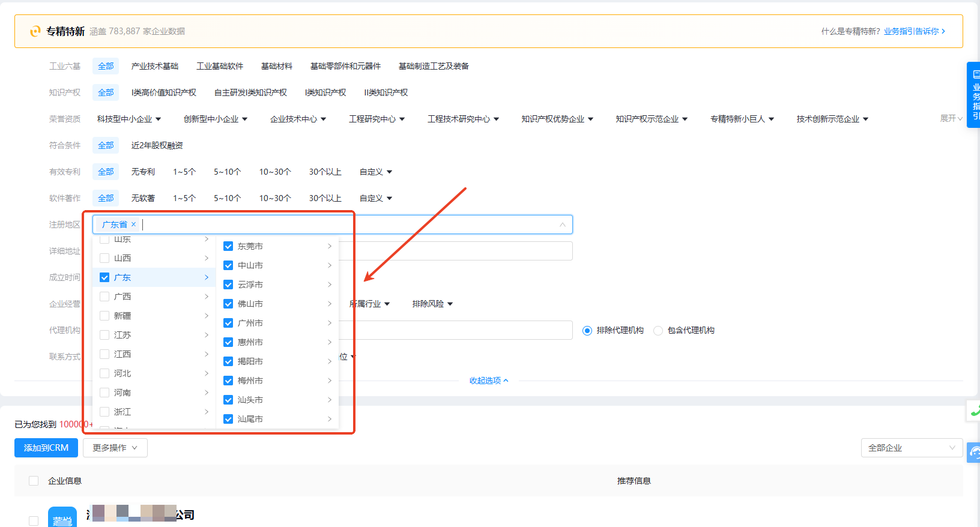Expand the 东莞市 districts arrow
Screen dimensions: 980x527
tap(330, 246)
